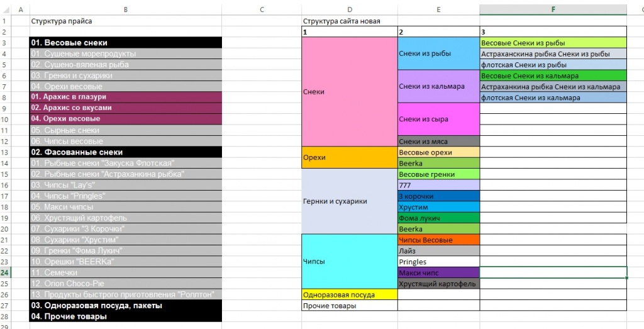Select the orange "Орехи" cell
Viewport: 644px width, 329px height.
click(x=350, y=158)
